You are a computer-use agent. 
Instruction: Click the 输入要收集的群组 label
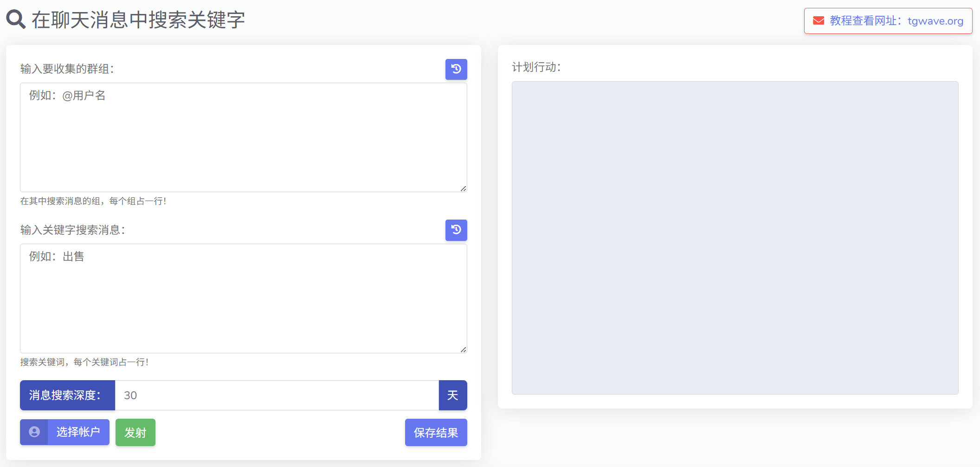tap(67, 69)
